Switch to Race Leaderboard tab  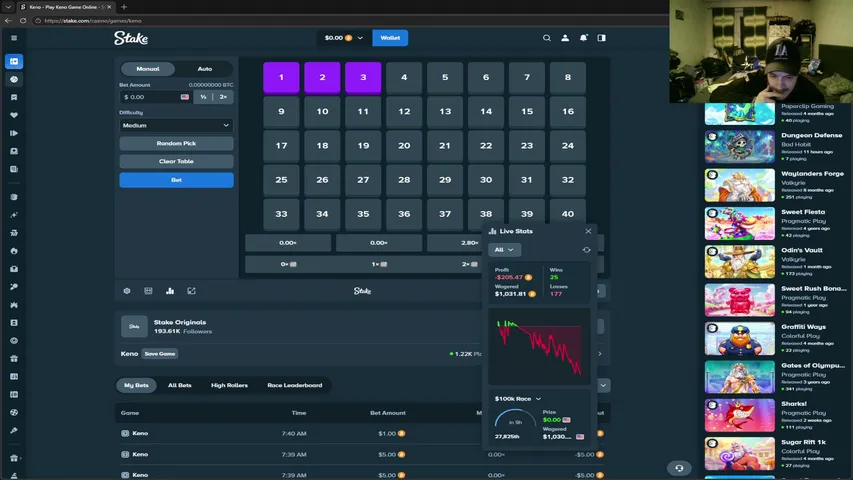tap(294, 385)
